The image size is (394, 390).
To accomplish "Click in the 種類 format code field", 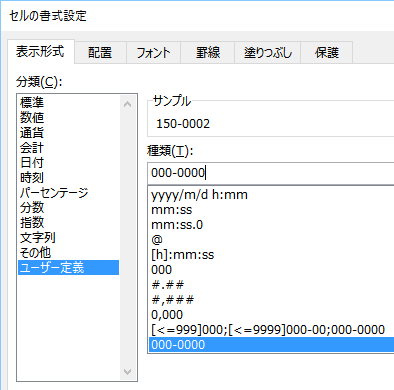I will [x=271, y=173].
